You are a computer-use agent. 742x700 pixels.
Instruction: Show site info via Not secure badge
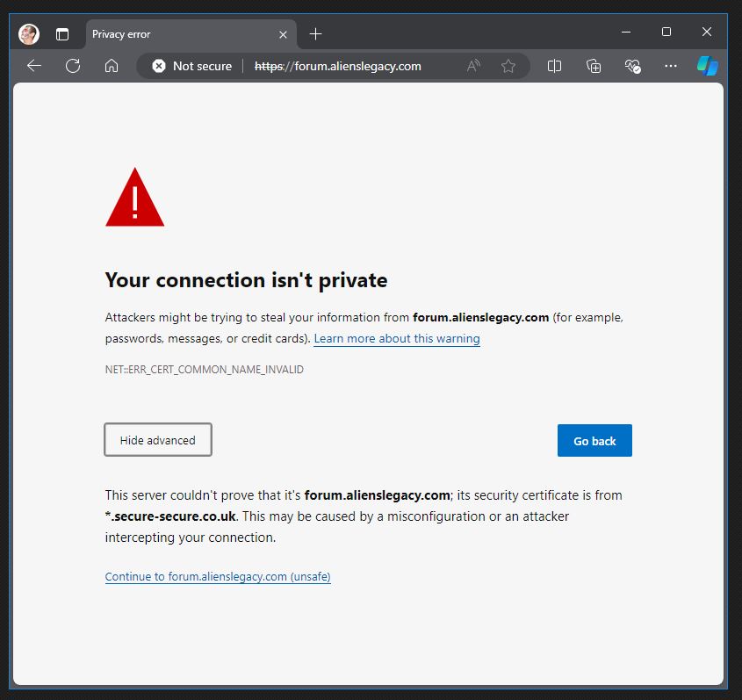coord(191,66)
